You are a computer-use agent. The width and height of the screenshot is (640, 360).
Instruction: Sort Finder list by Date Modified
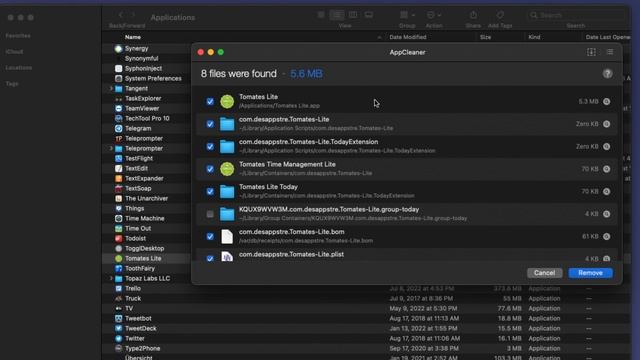click(407, 37)
